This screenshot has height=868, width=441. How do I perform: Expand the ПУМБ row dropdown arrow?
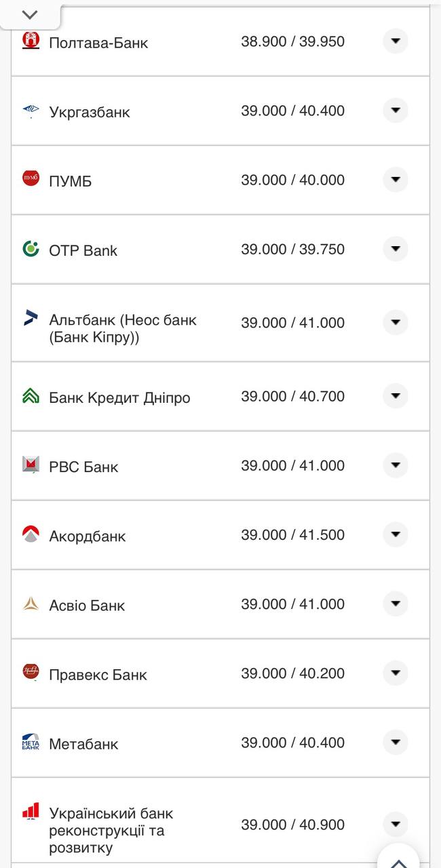click(395, 180)
